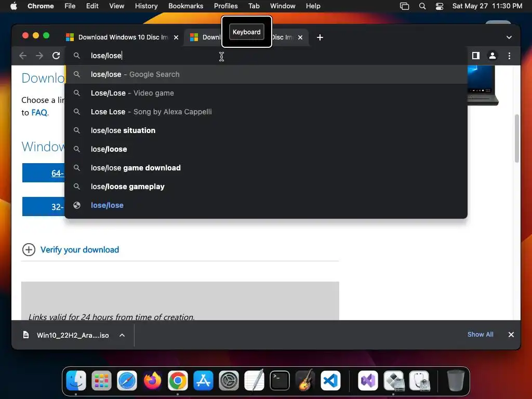This screenshot has height=399, width=532.
Task: Click the 64-bit download button
Action: pyautogui.click(x=44, y=173)
